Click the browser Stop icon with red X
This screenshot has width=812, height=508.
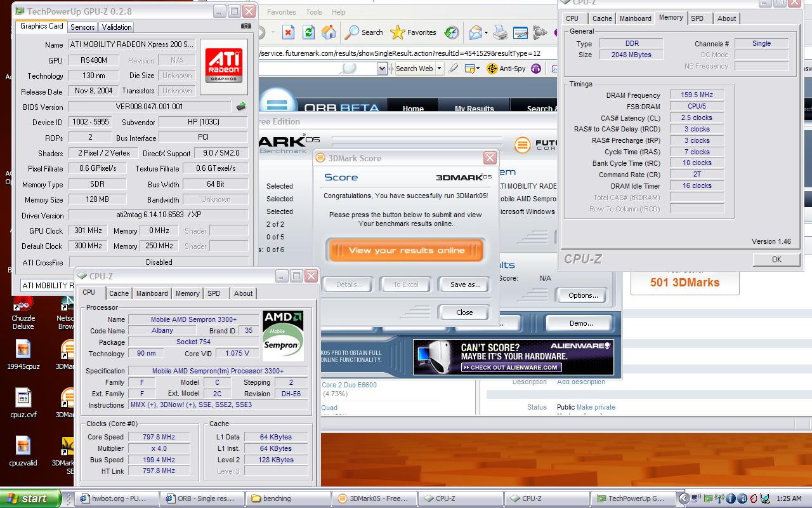288,32
